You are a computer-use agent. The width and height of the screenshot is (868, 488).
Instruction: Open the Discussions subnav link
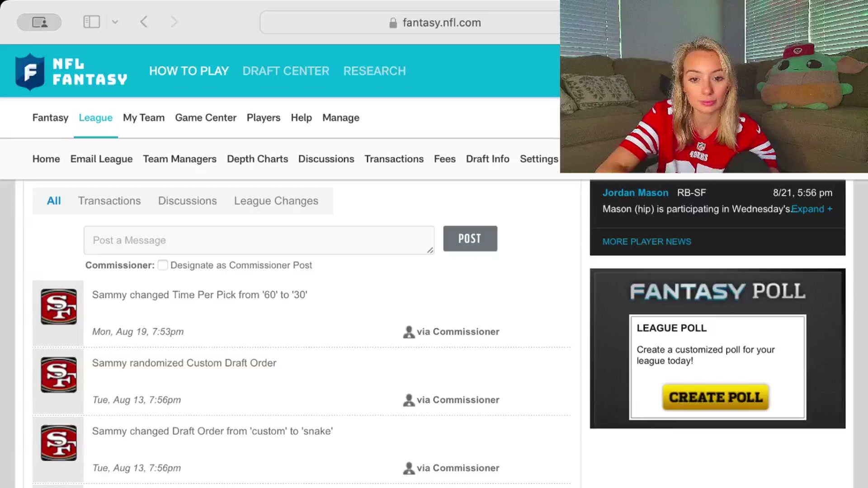point(326,159)
